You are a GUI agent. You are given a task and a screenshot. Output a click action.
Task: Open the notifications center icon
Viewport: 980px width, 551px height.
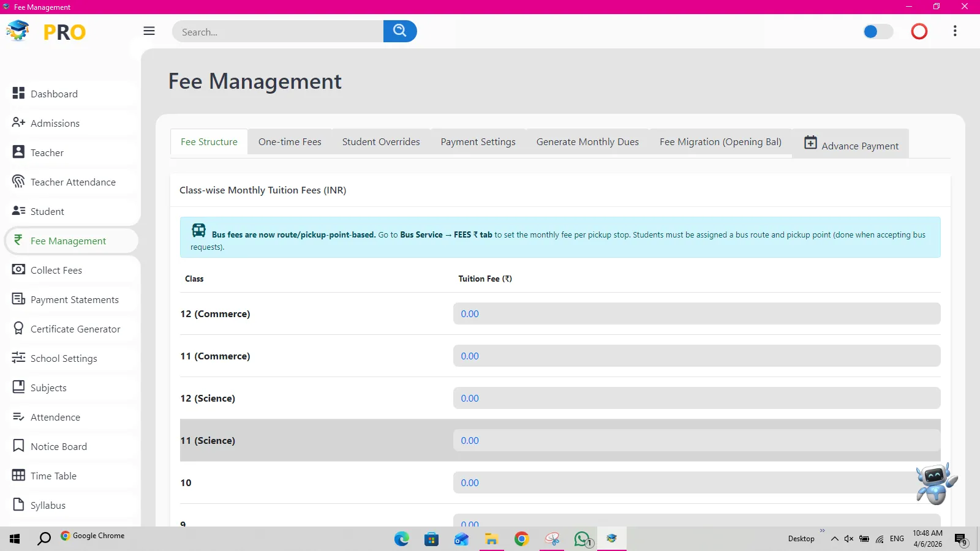tap(960, 539)
